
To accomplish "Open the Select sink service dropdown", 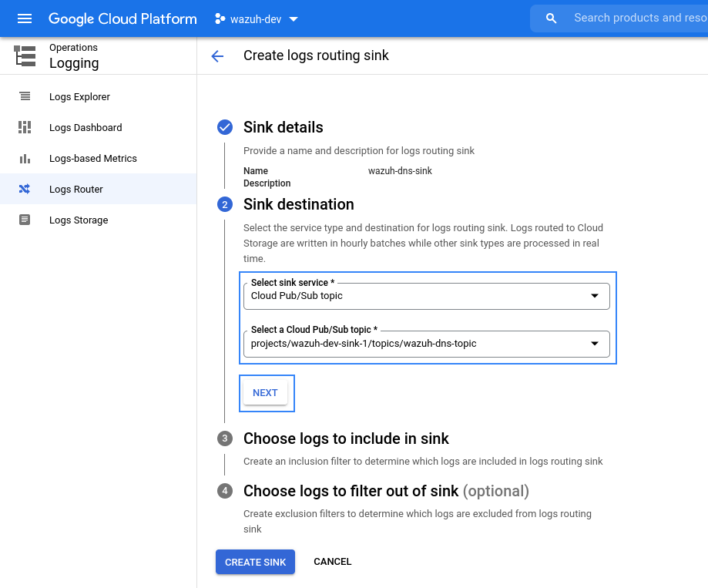I will pyautogui.click(x=426, y=296).
